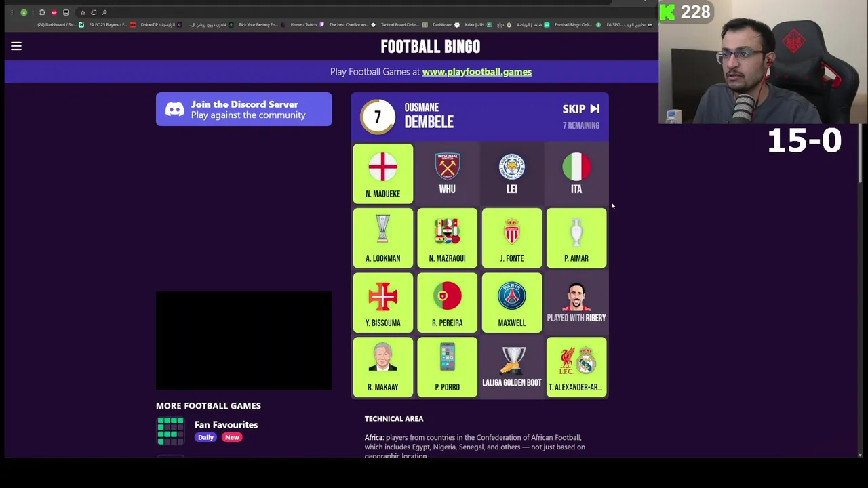Viewport: 868px width, 488px height.
Task: Click the browser three-dot menu icon
Action: pos(11,12)
